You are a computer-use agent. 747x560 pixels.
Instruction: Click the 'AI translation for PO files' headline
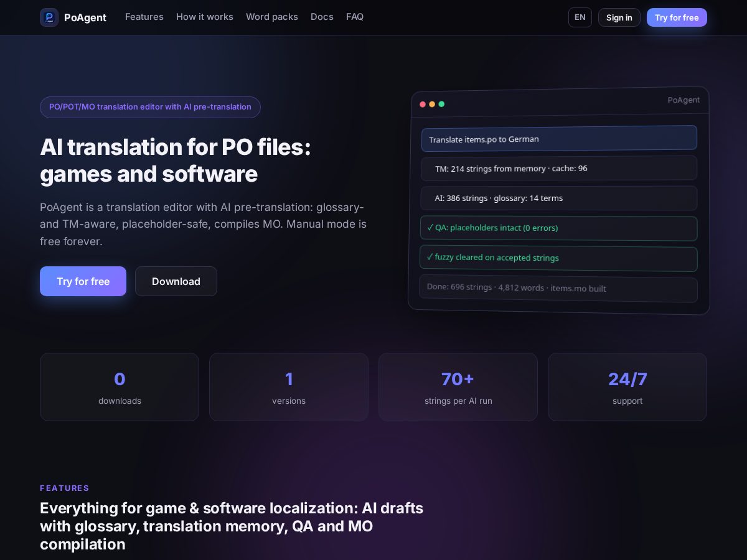(x=176, y=161)
